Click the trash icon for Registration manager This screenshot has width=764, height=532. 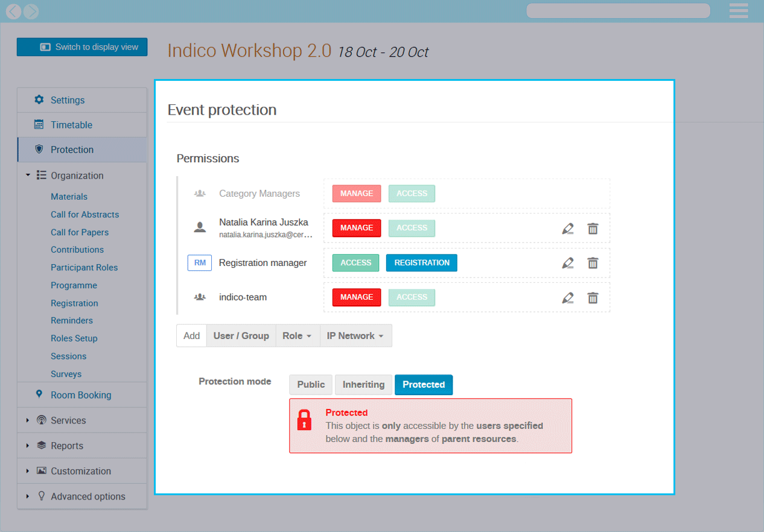click(593, 263)
